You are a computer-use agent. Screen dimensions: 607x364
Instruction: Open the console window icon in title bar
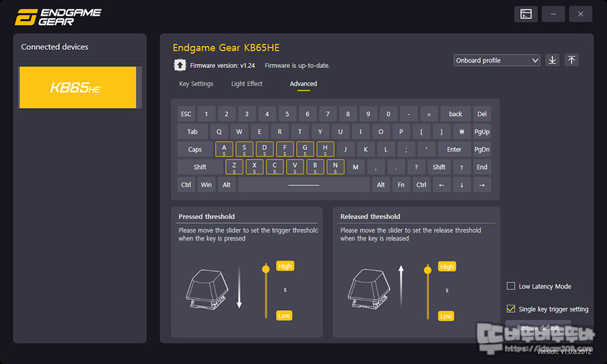[x=525, y=14]
